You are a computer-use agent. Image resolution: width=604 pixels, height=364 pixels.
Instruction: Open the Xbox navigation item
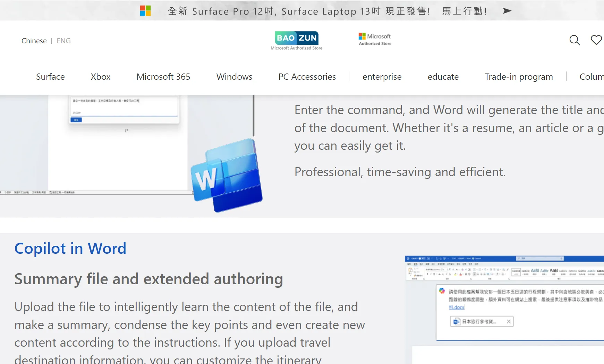(101, 77)
